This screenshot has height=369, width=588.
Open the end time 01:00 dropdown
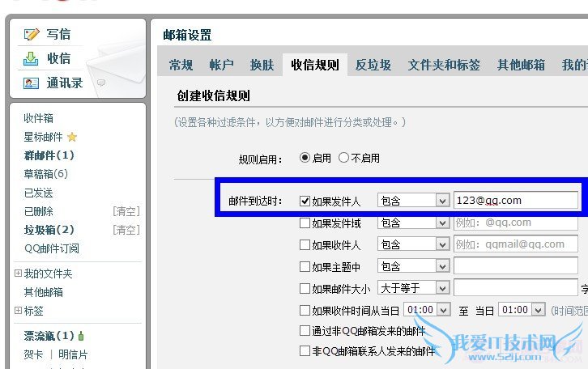[x=522, y=310]
